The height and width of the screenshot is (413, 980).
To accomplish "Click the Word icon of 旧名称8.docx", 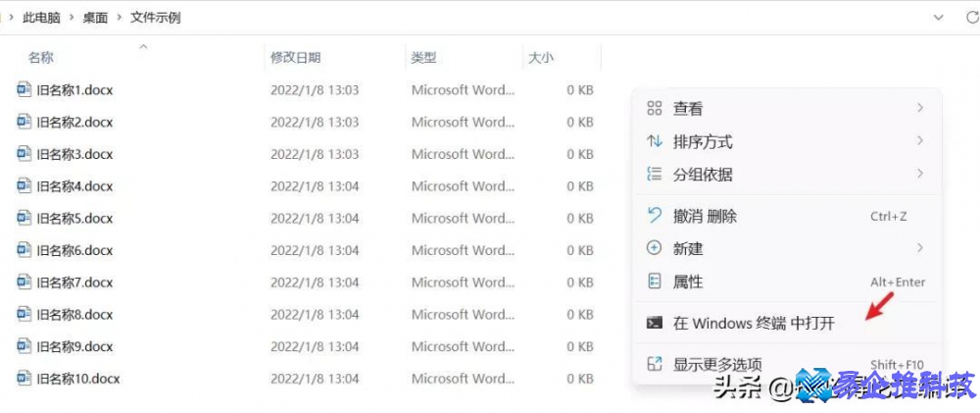I will (24, 314).
